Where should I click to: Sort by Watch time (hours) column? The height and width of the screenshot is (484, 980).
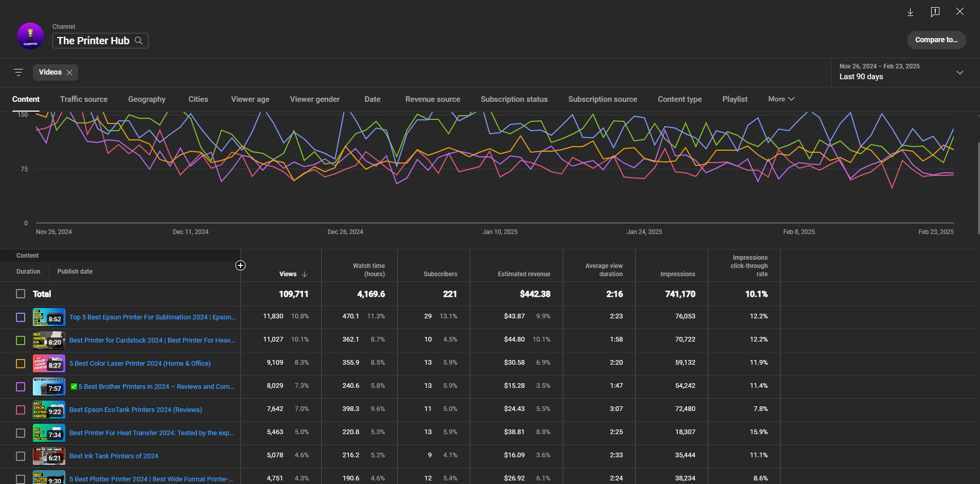point(368,270)
